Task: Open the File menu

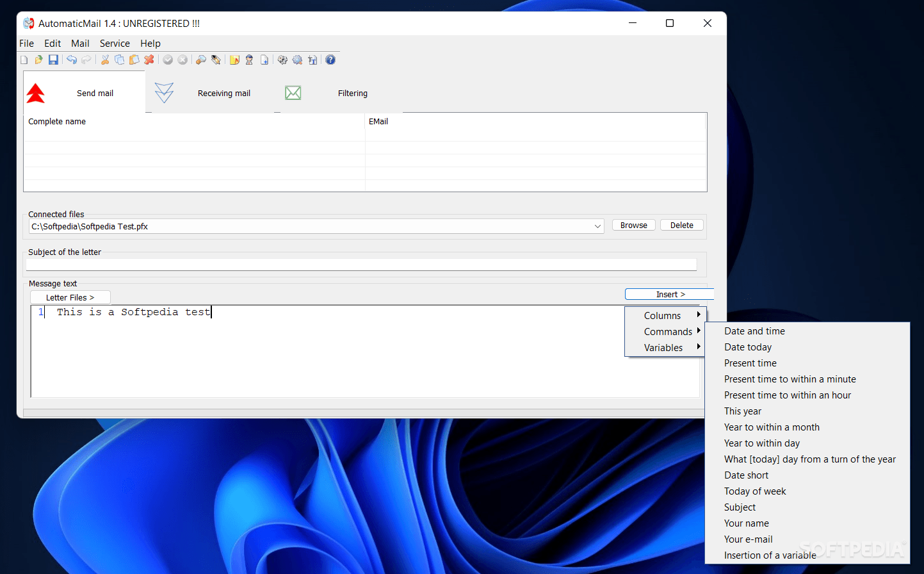Action: (x=27, y=44)
